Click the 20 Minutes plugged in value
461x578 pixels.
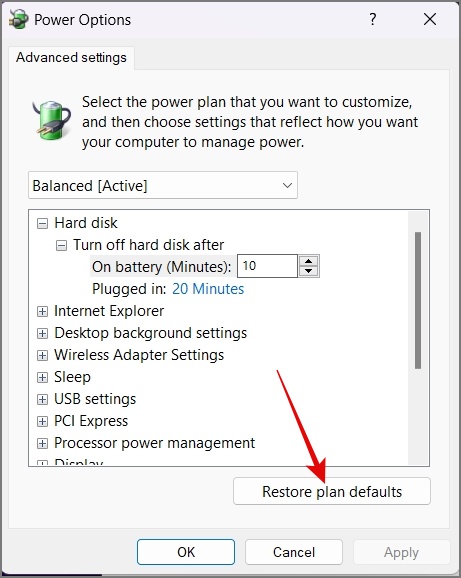tap(208, 289)
